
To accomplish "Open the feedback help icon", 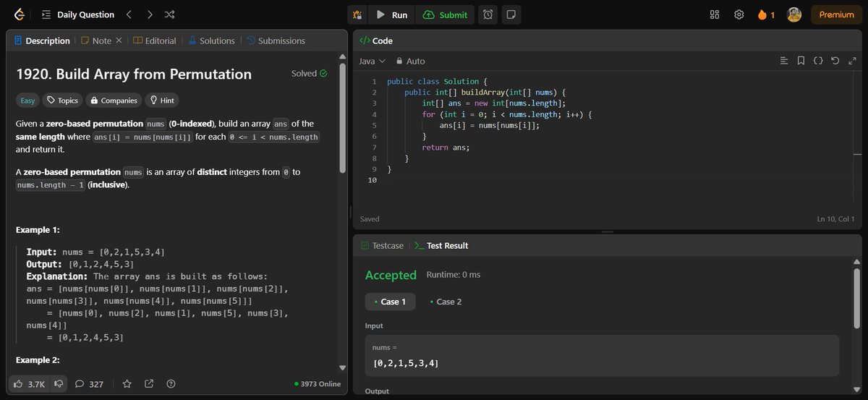I will 171,384.
